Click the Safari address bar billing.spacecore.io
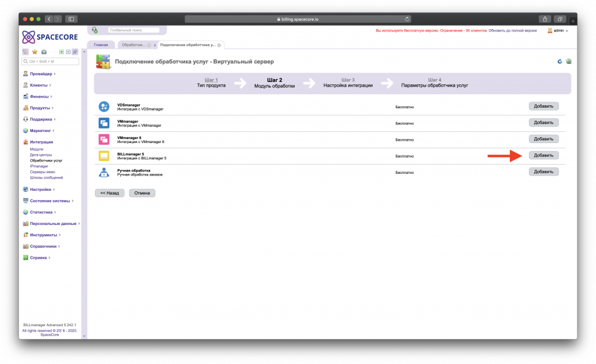 pos(298,19)
